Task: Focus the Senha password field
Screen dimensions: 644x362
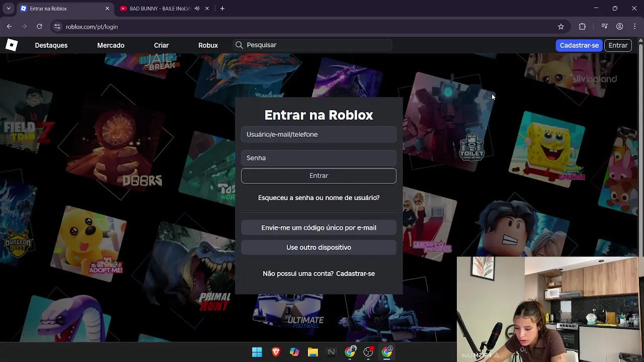Action: coord(318,158)
